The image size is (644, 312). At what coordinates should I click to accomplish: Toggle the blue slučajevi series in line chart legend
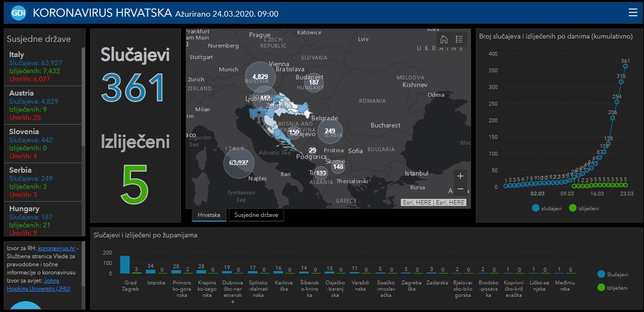click(547, 208)
